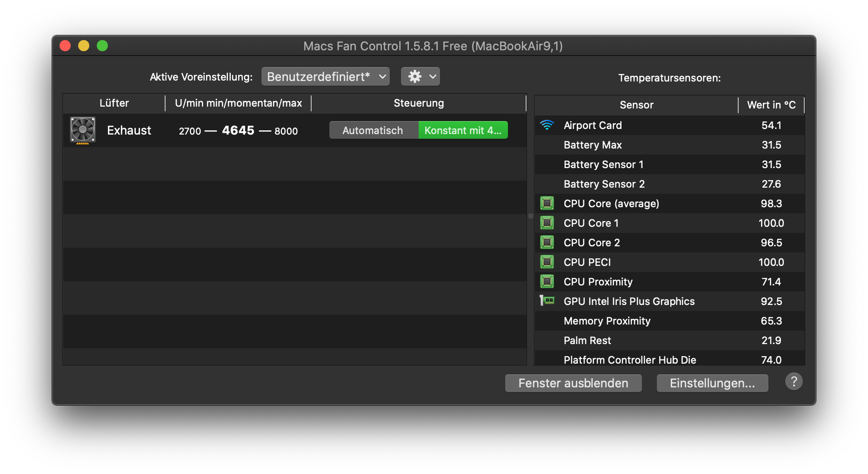Select Platform Controller Hub Die row
The image size is (868, 474).
pyautogui.click(x=670, y=358)
